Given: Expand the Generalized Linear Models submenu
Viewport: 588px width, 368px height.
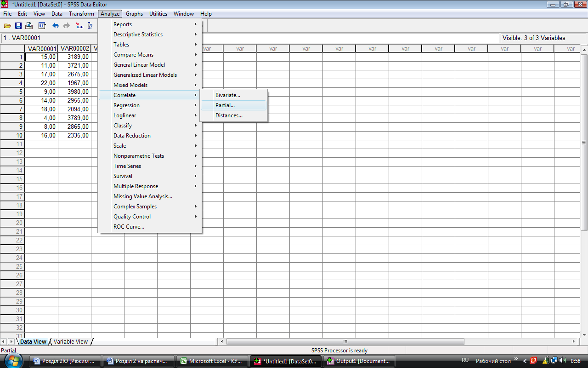Looking at the screenshot, I should point(150,75).
